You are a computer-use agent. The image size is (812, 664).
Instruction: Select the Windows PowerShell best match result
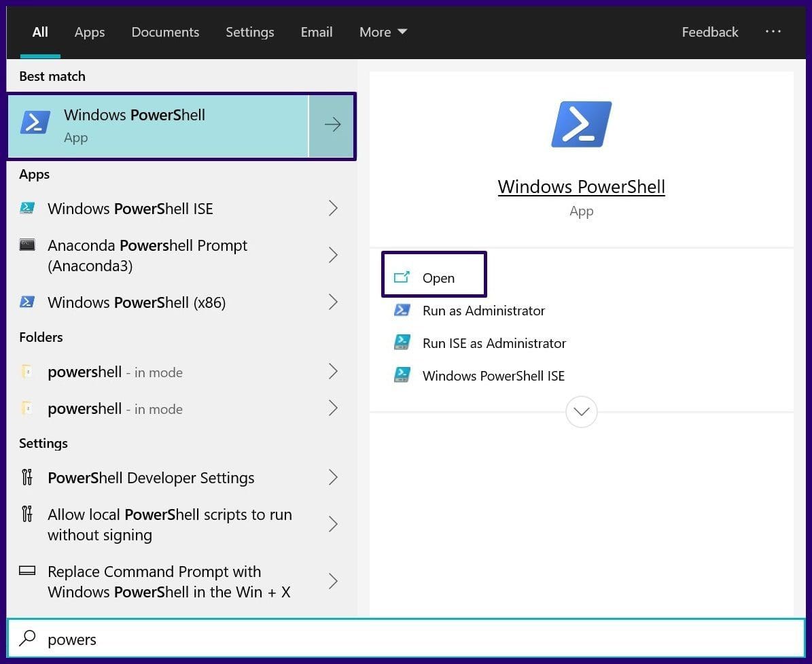158,126
